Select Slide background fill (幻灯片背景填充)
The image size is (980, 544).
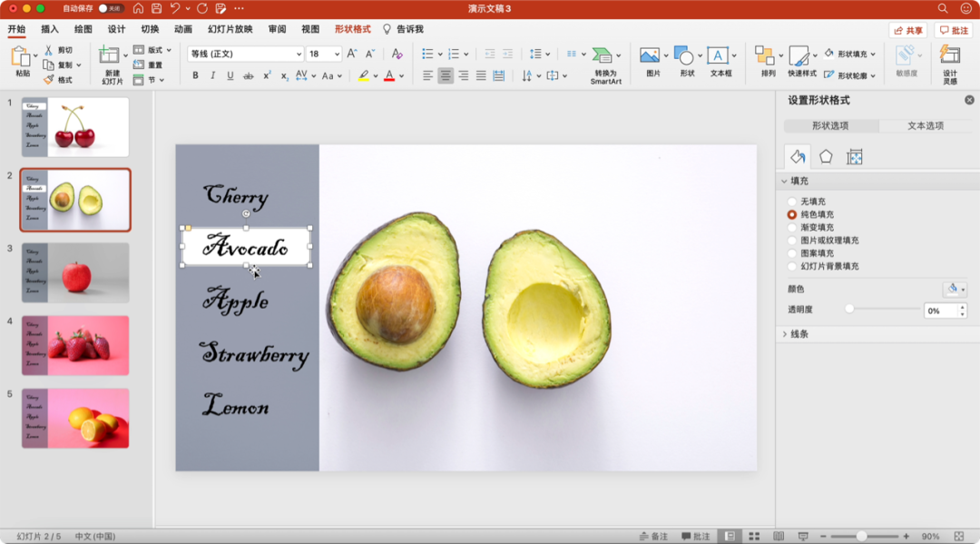792,266
